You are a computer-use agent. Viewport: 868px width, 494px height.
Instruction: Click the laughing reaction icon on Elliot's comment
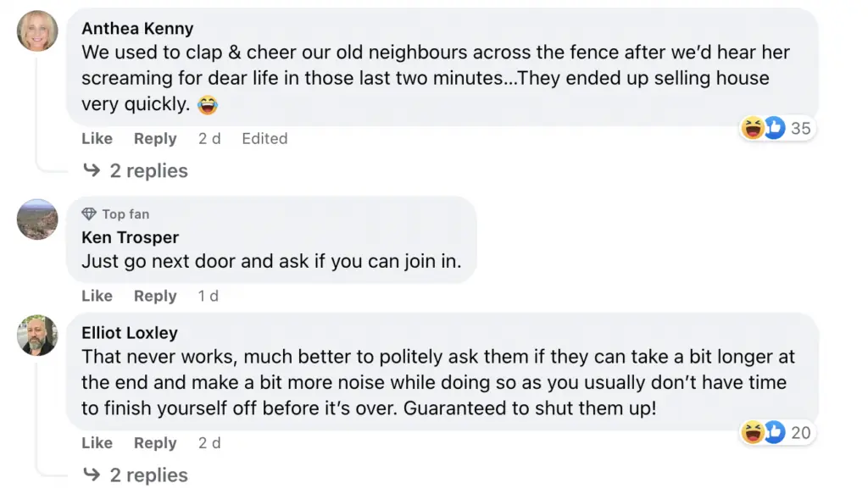(x=752, y=432)
